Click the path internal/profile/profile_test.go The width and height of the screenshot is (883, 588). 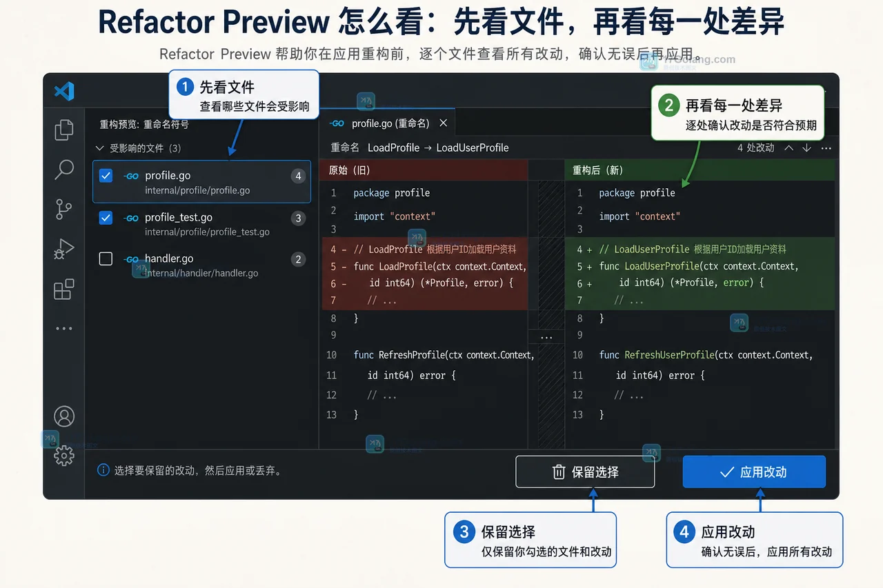click(x=207, y=232)
